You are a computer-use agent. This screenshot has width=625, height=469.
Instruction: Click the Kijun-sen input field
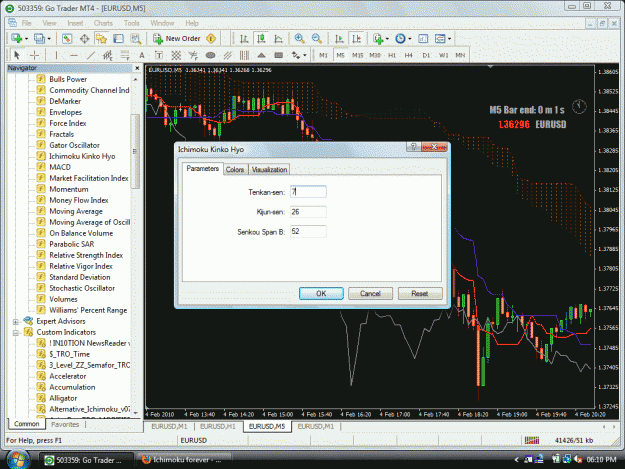pyautogui.click(x=308, y=212)
